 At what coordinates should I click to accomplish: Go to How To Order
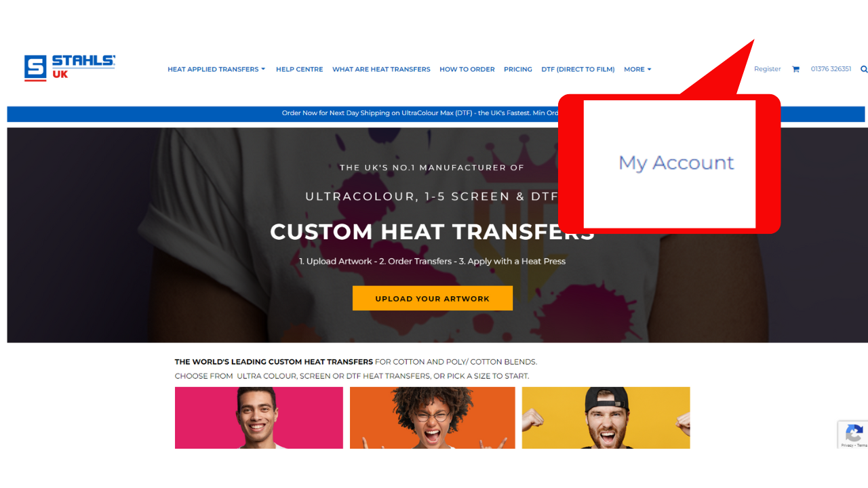pyautogui.click(x=467, y=69)
